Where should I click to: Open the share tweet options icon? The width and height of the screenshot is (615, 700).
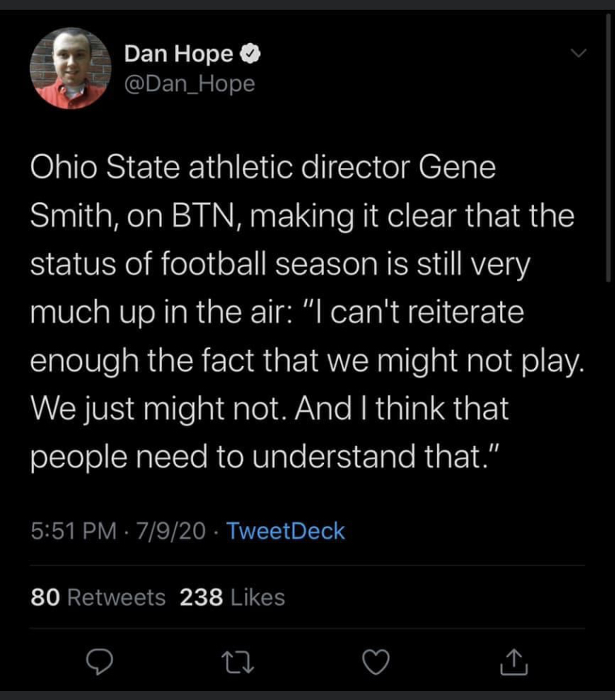[513, 662]
